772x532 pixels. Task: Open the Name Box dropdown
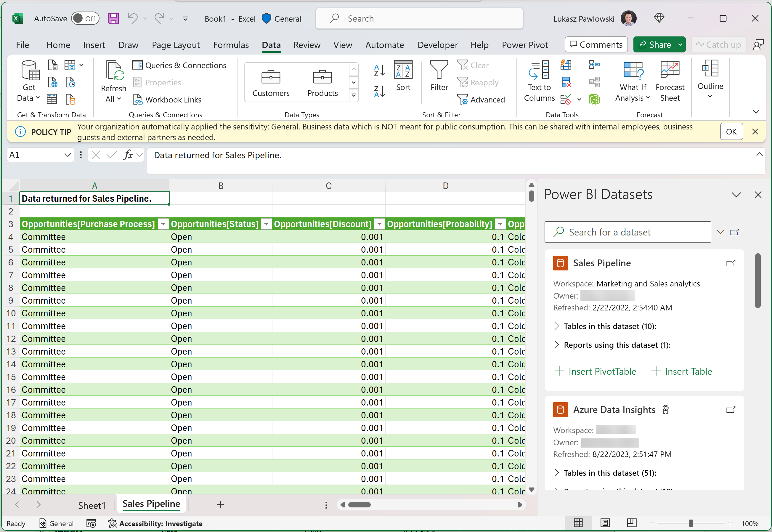[x=67, y=155]
